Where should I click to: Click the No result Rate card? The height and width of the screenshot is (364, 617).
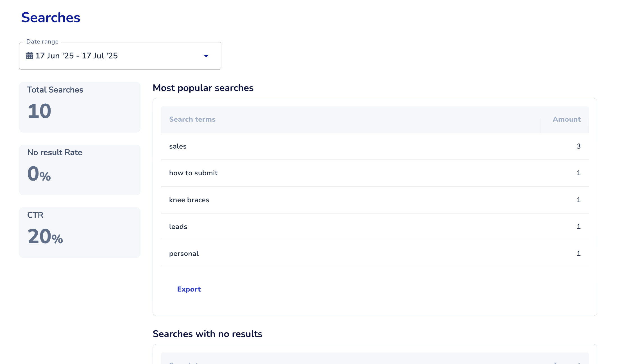pos(80,170)
